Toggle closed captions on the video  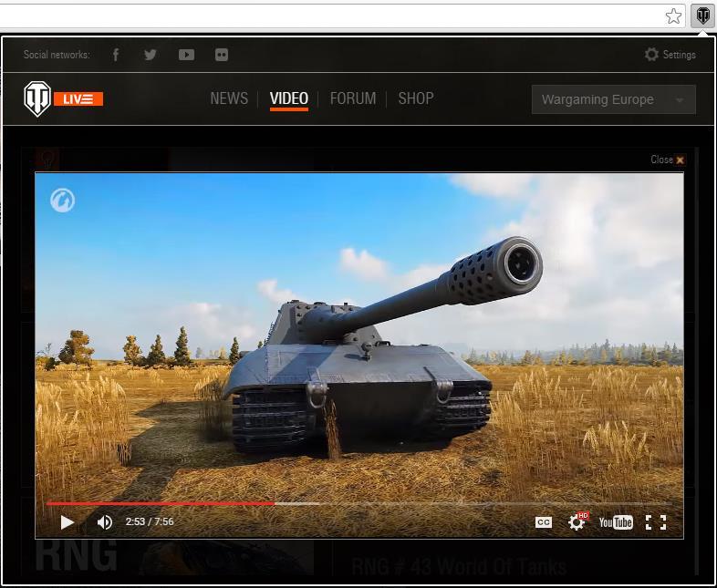(x=544, y=522)
